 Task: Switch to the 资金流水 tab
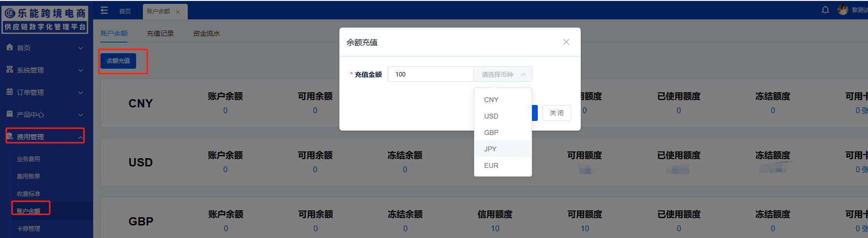coord(207,33)
